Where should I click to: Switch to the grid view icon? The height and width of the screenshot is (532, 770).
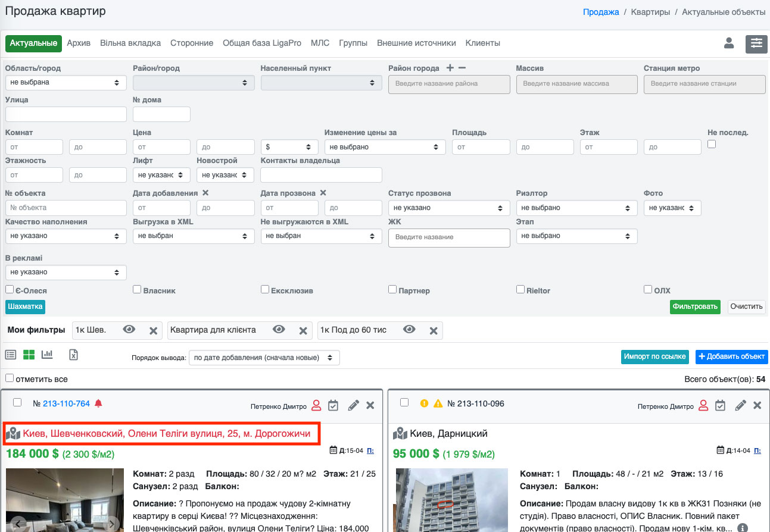(29, 355)
